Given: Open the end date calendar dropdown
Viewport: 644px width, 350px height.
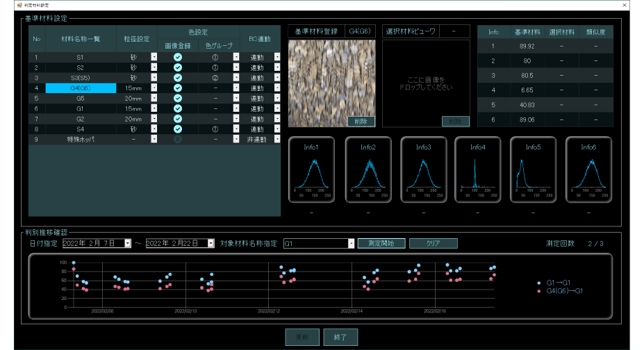Looking at the screenshot, I should point(211,244).
